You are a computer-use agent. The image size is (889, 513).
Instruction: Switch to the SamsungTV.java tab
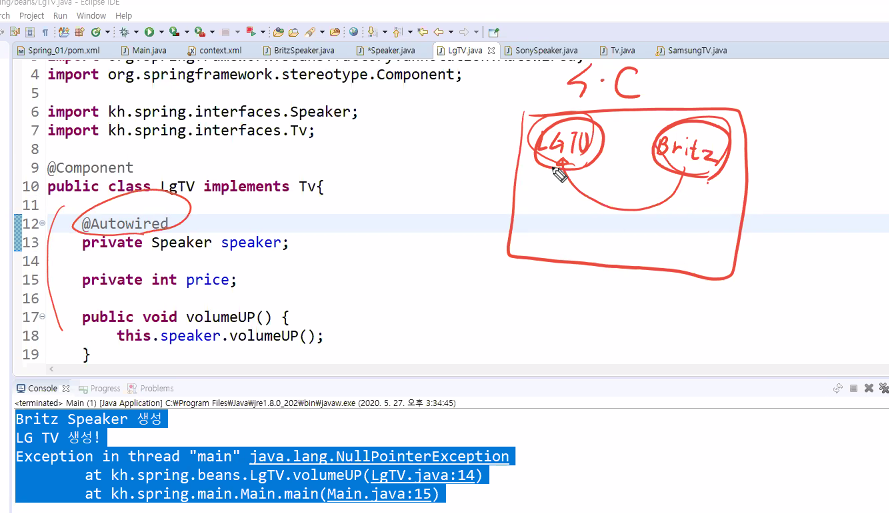pyautogui.click(x=691, y=50)
